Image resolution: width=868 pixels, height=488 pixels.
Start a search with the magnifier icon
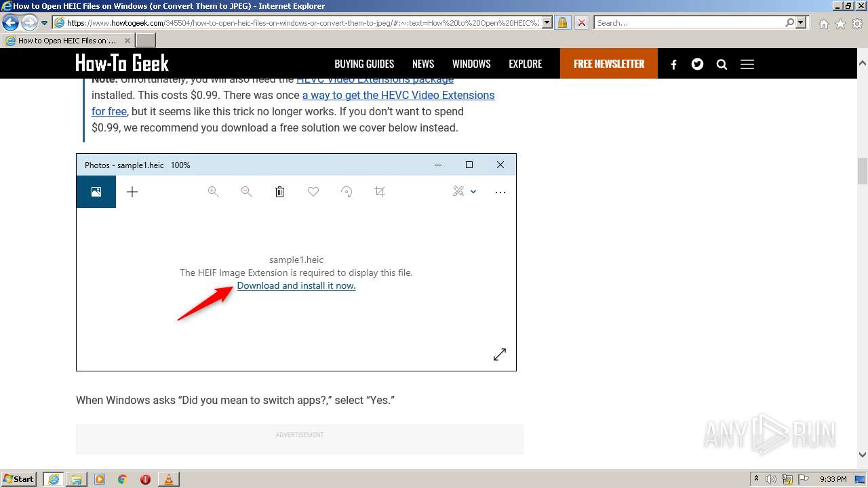[x=789, y=22]
